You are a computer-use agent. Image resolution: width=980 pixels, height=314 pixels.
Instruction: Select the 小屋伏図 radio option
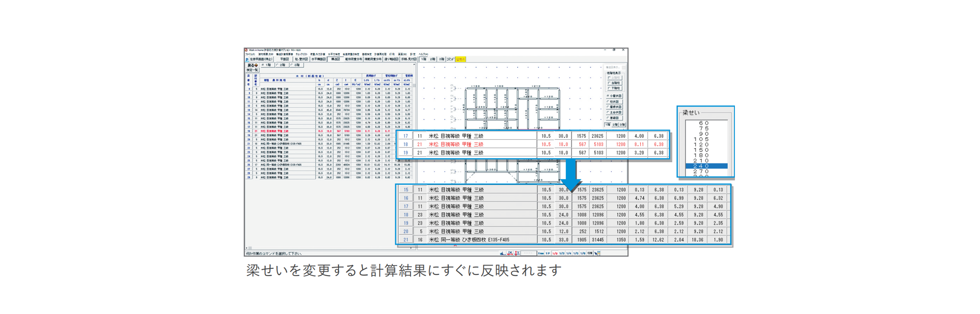(x=614, y=96)
